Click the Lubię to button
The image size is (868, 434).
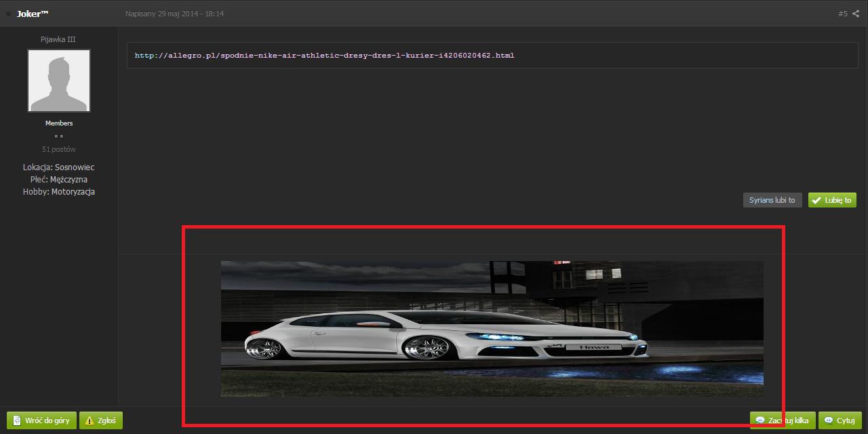832,200
